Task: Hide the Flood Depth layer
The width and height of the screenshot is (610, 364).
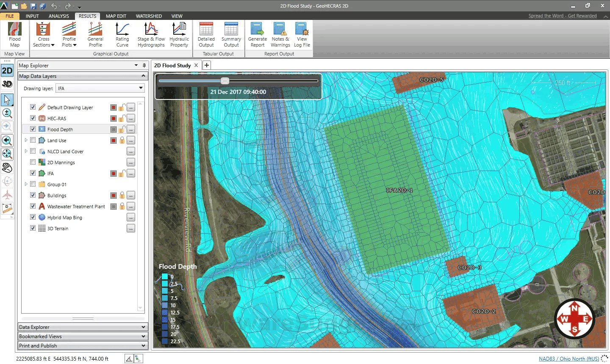Action: tap(33, 129)
